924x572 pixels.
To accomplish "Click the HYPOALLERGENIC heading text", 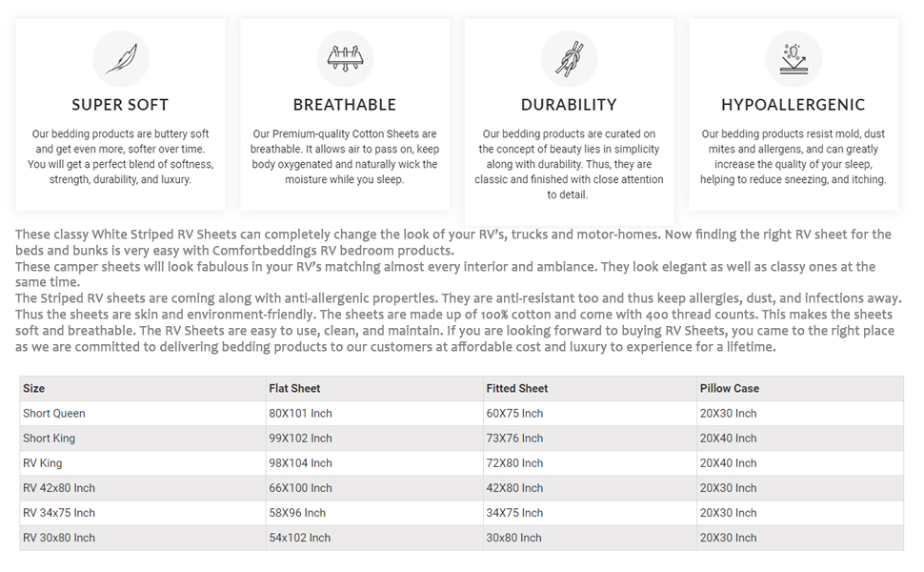I will click(793, 105).
